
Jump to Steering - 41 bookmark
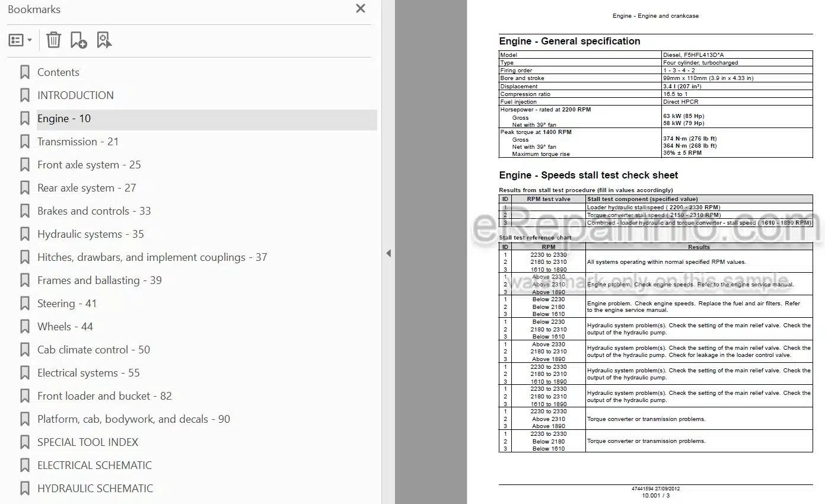click(67, 304)
